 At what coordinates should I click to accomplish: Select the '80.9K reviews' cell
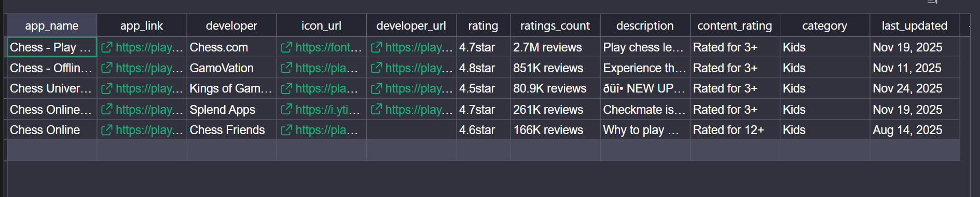(555, 89)
